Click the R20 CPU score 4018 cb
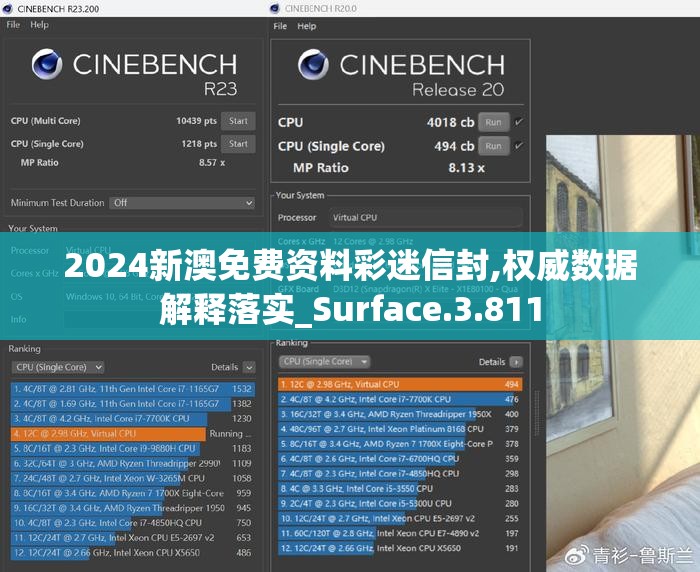Screen dimensions: 700x572 pos(450,122)
